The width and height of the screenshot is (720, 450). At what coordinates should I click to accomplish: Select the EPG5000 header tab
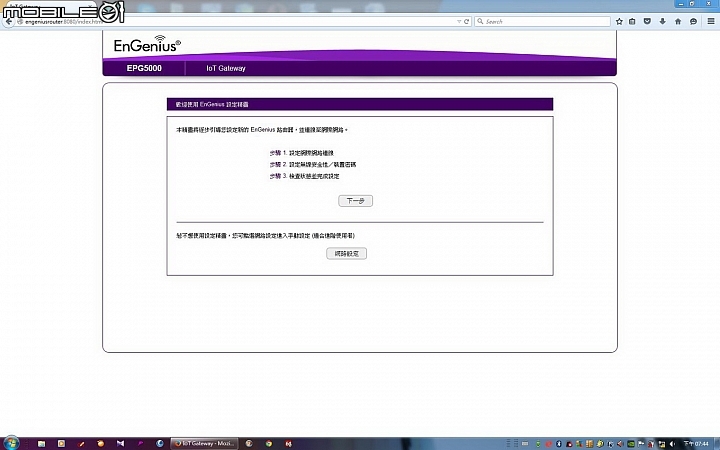tap(144, 68)
